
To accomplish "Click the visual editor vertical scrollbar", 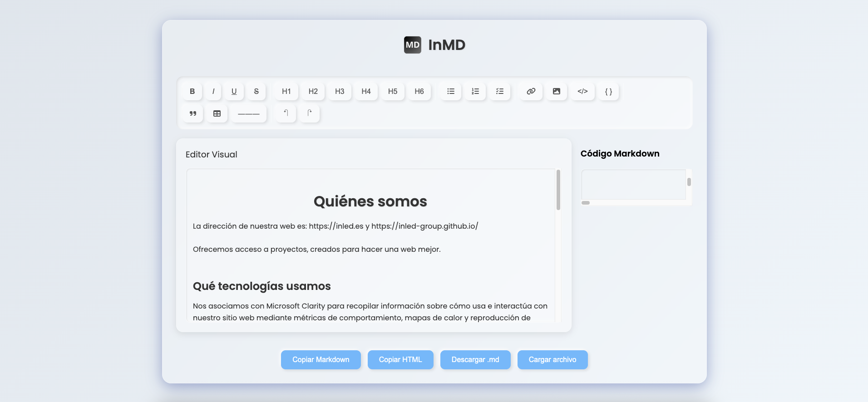I will pyautogui.click(x=558, y=190).
